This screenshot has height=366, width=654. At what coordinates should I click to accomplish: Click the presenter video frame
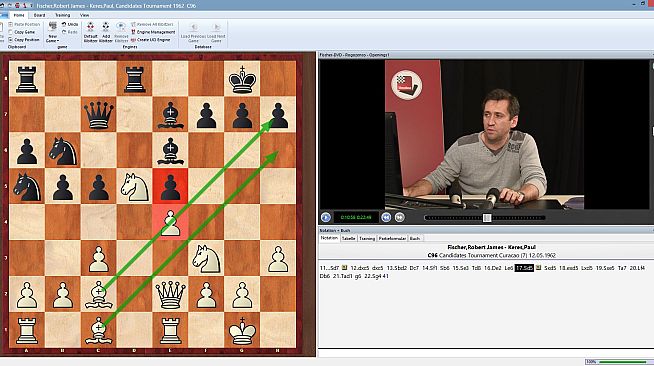click(x=484, y=134)
